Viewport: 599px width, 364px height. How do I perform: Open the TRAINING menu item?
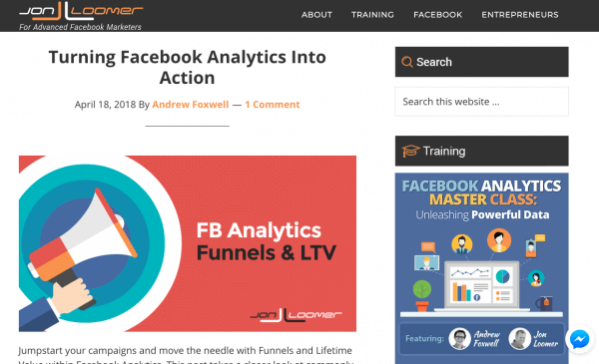pyautogui.click(x=372, y=15)
